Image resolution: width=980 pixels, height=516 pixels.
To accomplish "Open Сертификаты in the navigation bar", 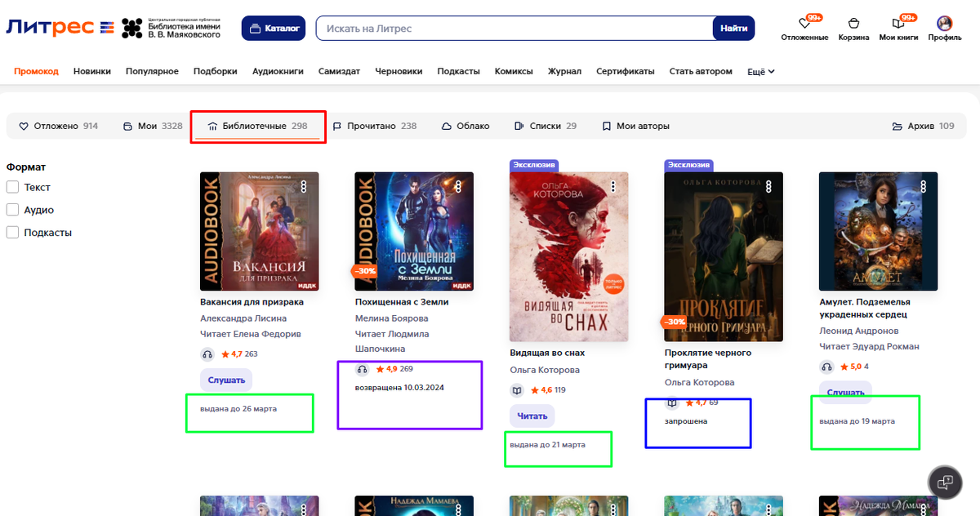I will click(626, 71).
